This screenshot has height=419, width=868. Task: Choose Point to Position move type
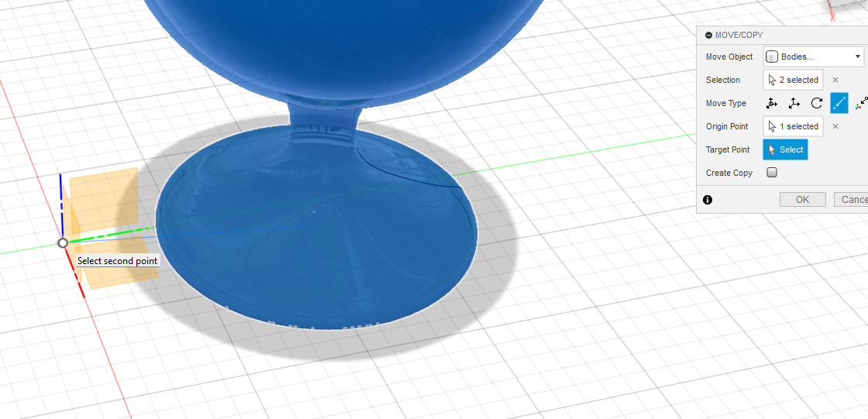[x=861, y=103]
